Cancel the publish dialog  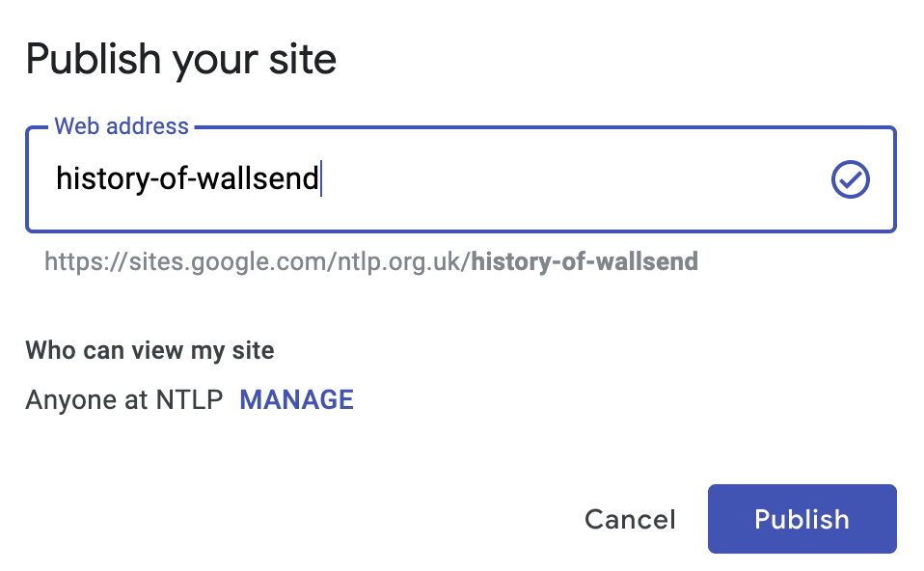[x=630, y=520]
